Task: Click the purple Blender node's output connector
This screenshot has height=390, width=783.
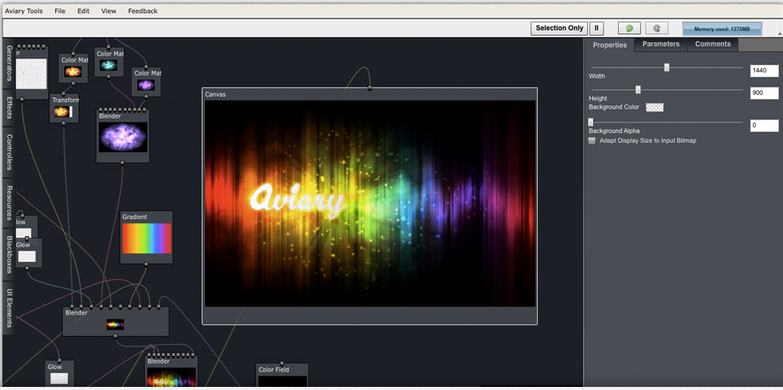Action: coord(122,162)
